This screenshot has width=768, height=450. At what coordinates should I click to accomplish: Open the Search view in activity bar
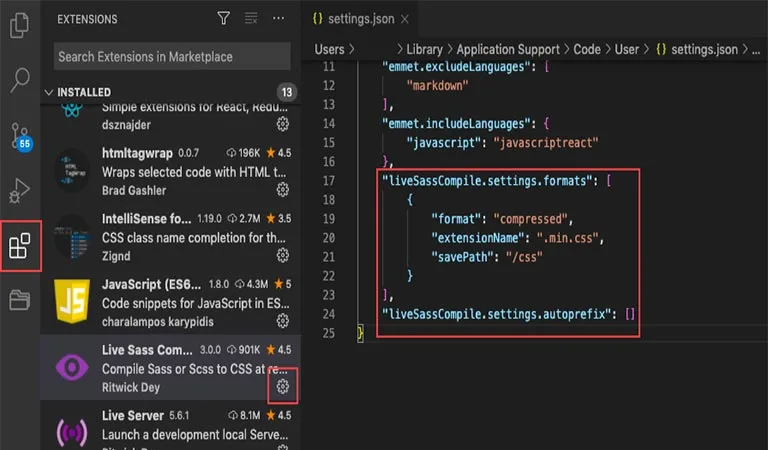20,80
